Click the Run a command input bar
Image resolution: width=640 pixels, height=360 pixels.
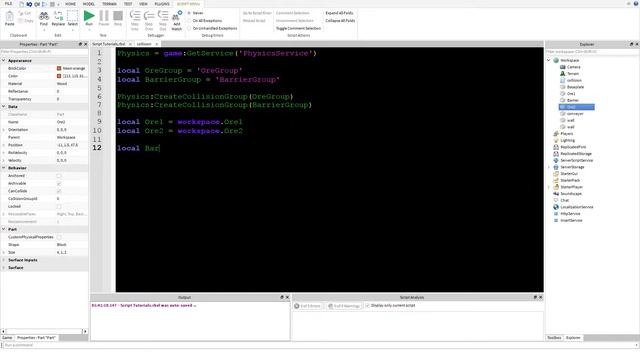pos(320,345)
